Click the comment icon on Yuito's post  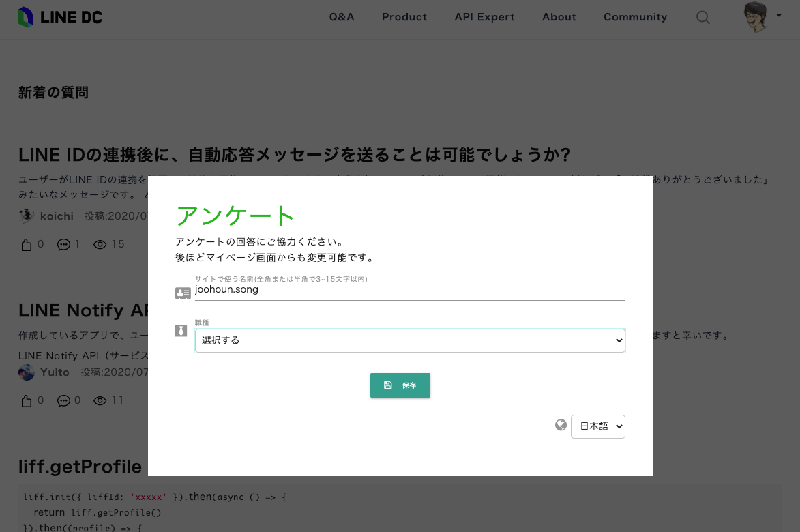coord(64,401)
